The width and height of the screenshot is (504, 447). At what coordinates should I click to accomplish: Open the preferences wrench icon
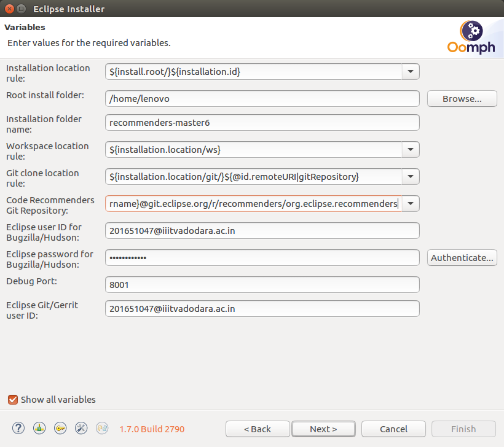81,429
